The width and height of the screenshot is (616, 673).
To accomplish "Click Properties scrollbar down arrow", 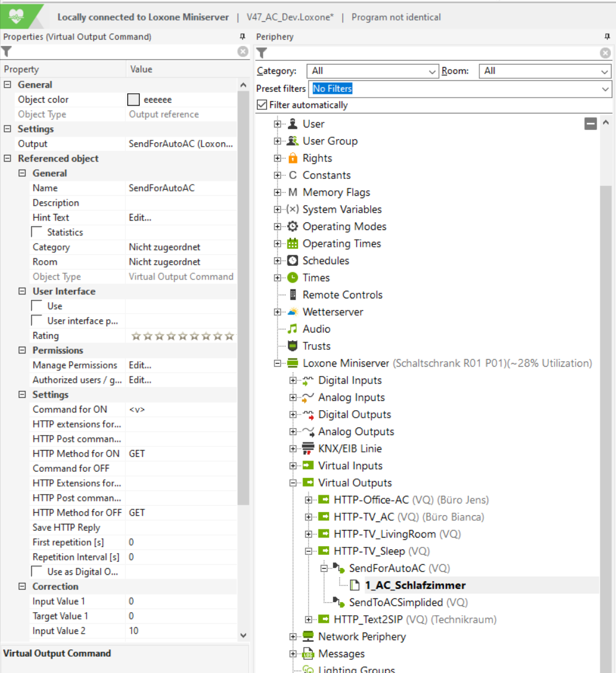I will tap(243, 636).
